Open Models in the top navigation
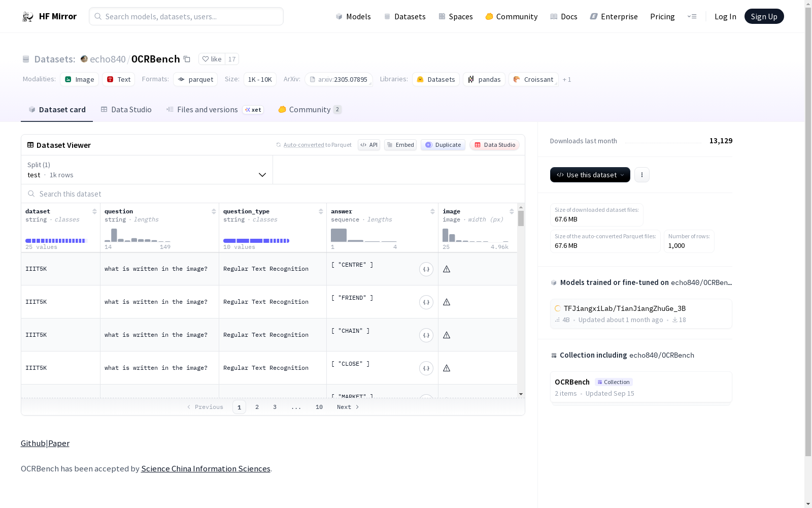 click(x=353, y=17)
